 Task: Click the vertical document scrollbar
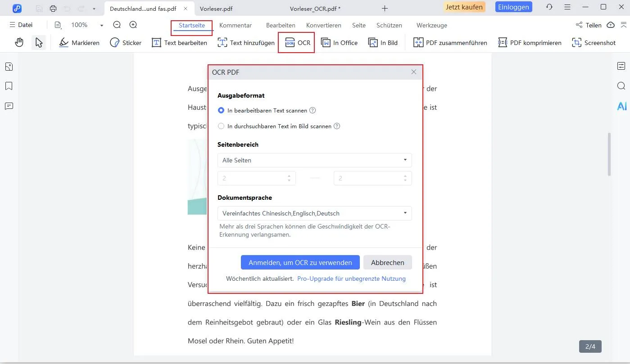[x=609, y=154]
